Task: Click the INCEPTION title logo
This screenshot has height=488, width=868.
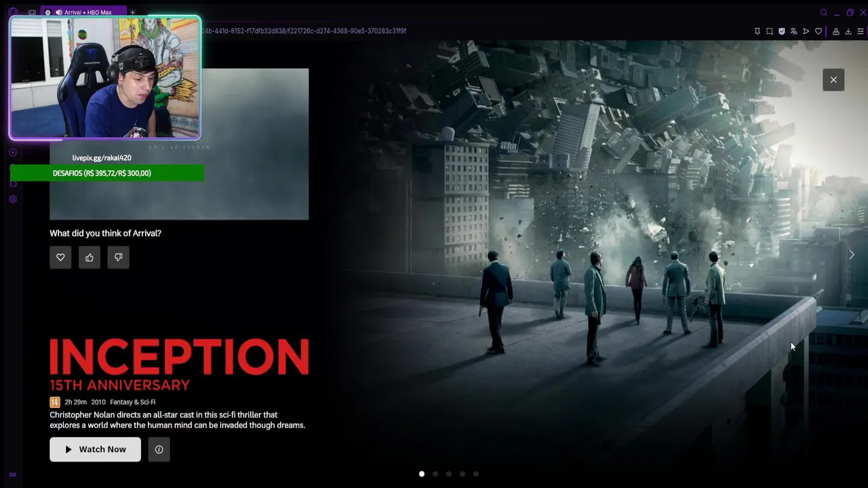Action: 179,357
